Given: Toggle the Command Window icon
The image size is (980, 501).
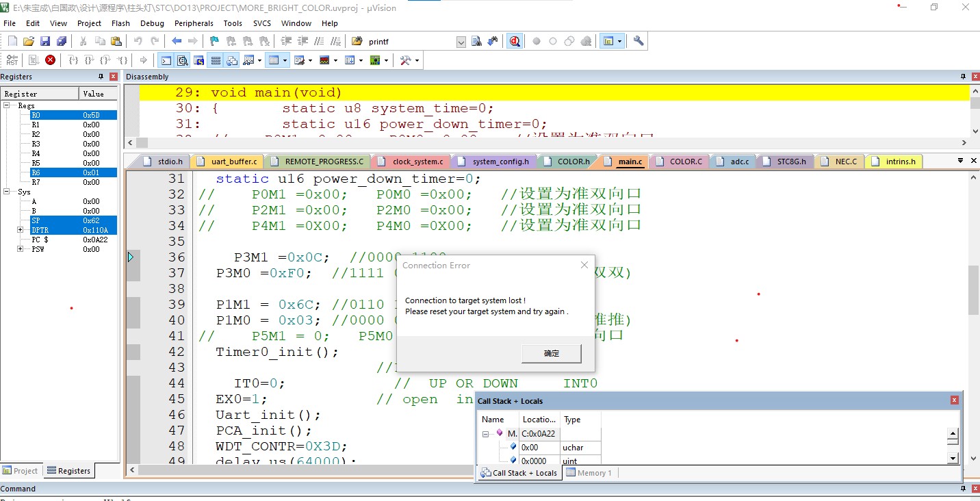Looking at the screenshot, I should (166, 60).
